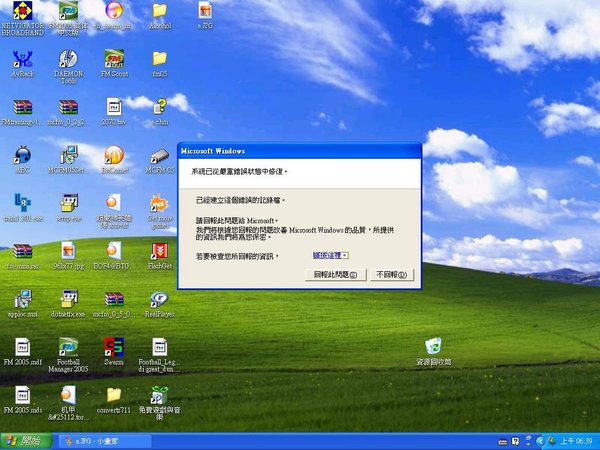The width and height of the screenshot is (600, 450).
Task: Open the Recycle Bin icon
Action: pos(434,346)
